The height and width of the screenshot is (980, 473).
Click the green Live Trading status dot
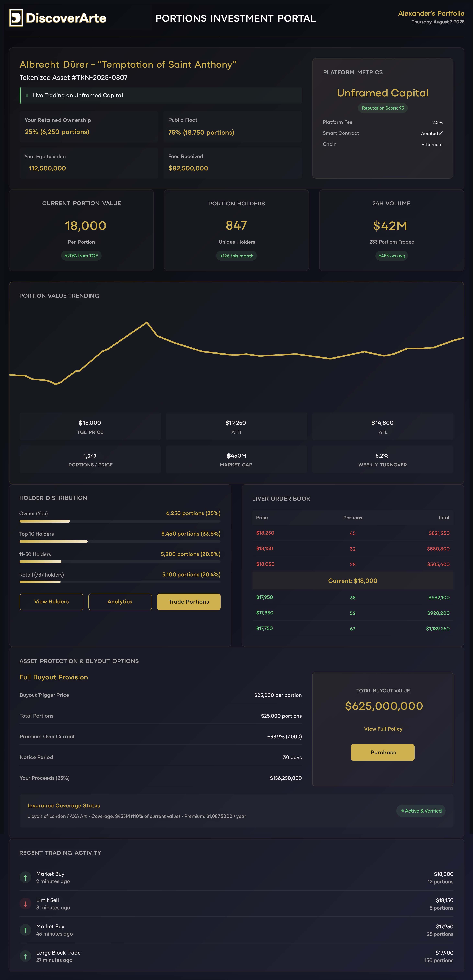click(x=27, y=95)
